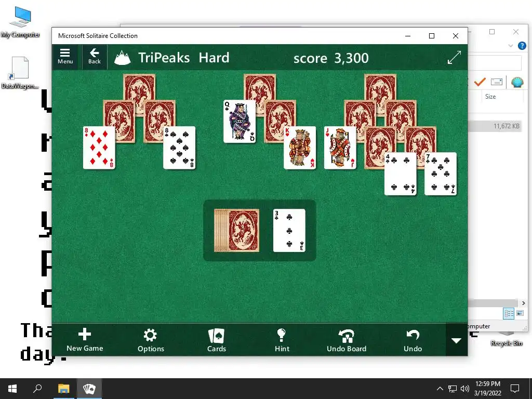Select the 8 of diamonds card

click(99, 148)
